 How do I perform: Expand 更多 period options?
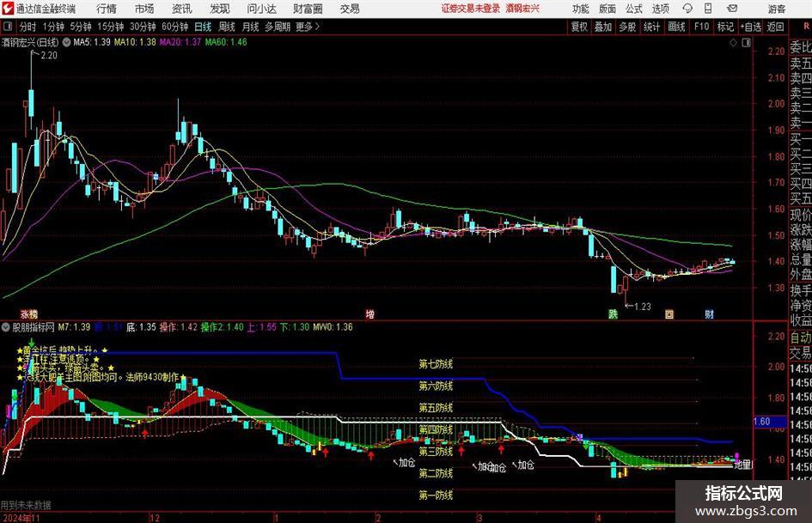pyautogui.click(x=308, y=27)
